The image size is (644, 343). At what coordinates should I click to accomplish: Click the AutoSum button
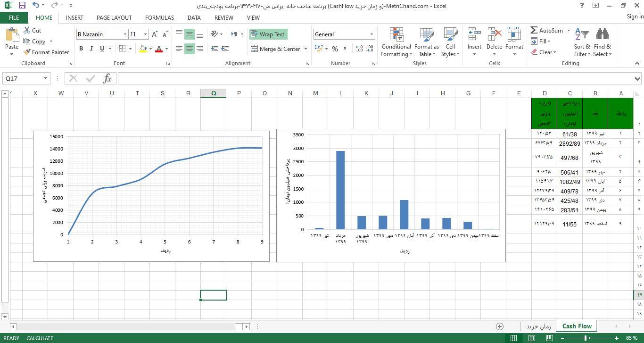(547, 31)
